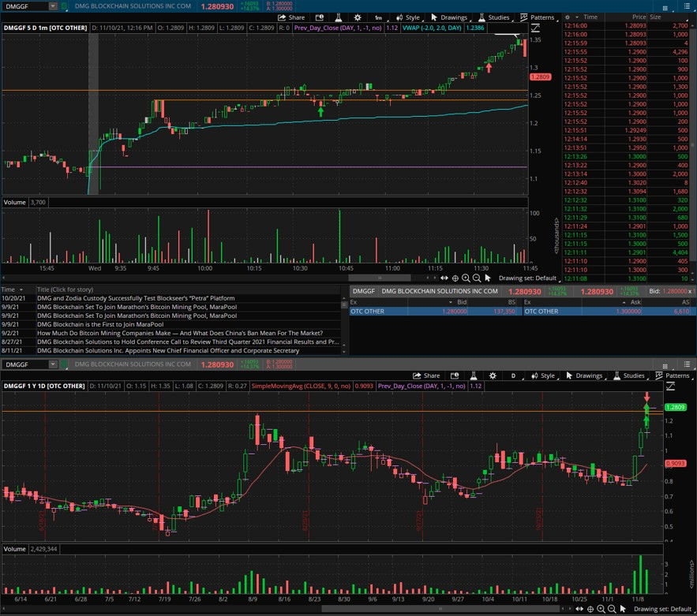Open chart settings gear in the top chart
The width and height of the screenshot is (697, 616).
(x=358, y=17)
